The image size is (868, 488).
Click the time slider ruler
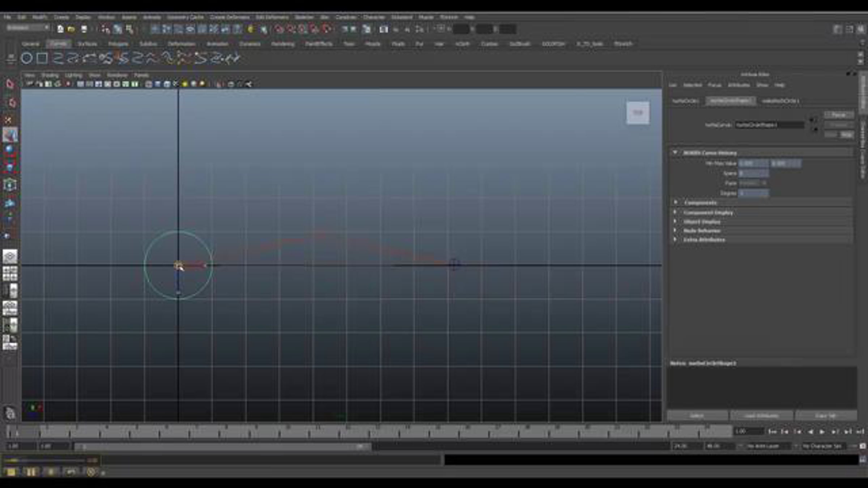coord(370,431)
